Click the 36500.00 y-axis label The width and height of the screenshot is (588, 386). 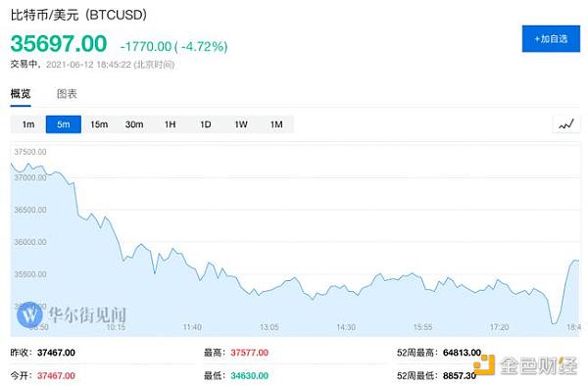30,210
